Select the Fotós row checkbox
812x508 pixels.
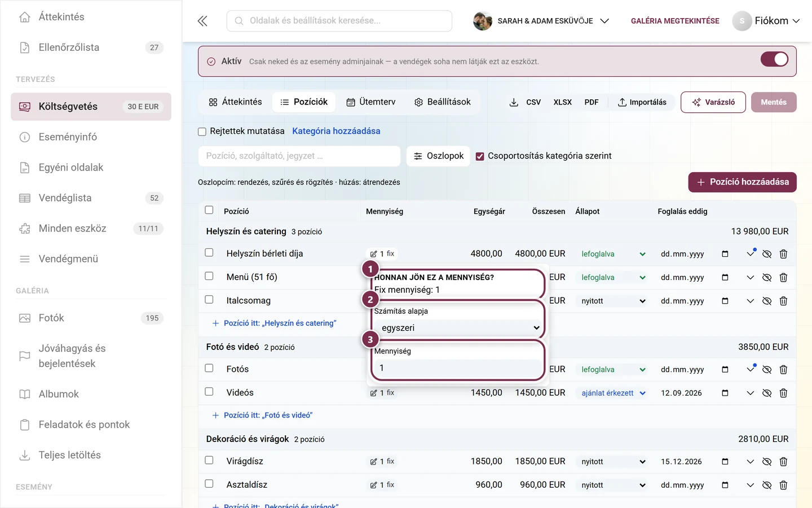click(209, 368)
